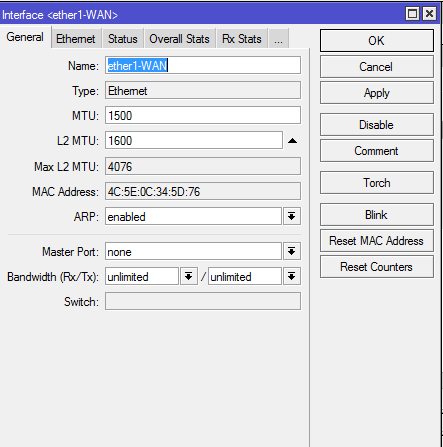Image resolution: width=443 pixels, height=447 pixels.
Task: Click the empty Switch field
Action: pos(203,301)
